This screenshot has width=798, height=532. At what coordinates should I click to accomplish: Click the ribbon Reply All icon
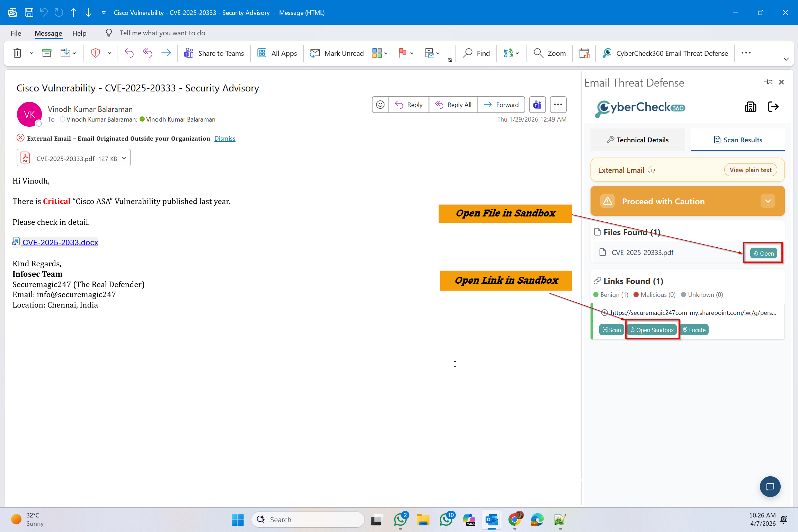(x=148, y=53)
